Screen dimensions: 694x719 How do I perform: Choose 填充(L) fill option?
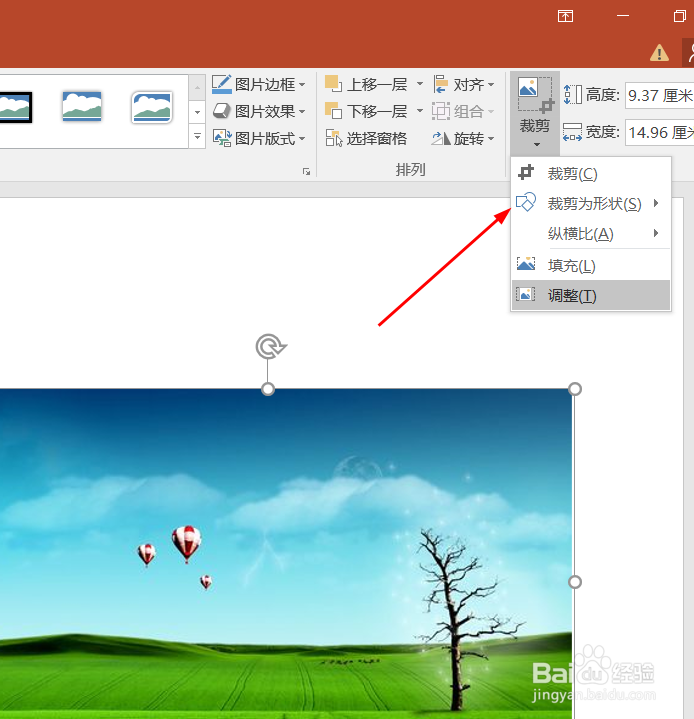(591, 265)
